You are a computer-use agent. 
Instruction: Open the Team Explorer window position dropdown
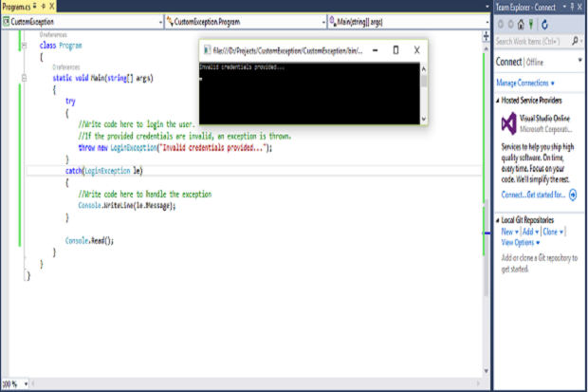point(564,7)
